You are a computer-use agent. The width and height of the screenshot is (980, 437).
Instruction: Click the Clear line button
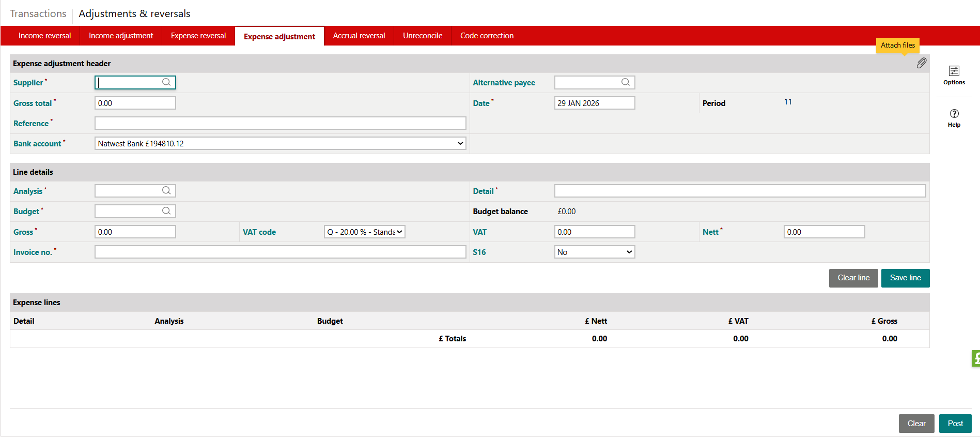pos(853,278)
